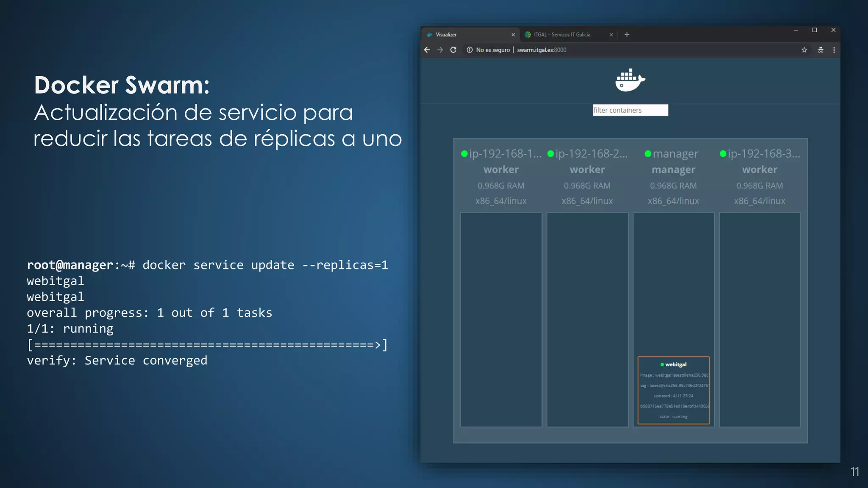
Task: Switch to ITGAL – Servizos IT Galicia tab
Action: 568,35
